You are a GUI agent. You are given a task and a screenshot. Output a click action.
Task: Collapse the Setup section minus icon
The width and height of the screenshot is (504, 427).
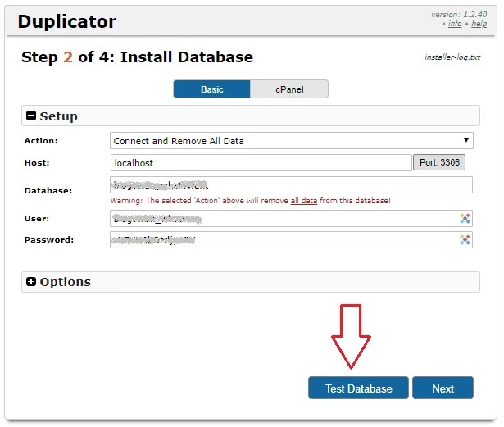[31, 116]
